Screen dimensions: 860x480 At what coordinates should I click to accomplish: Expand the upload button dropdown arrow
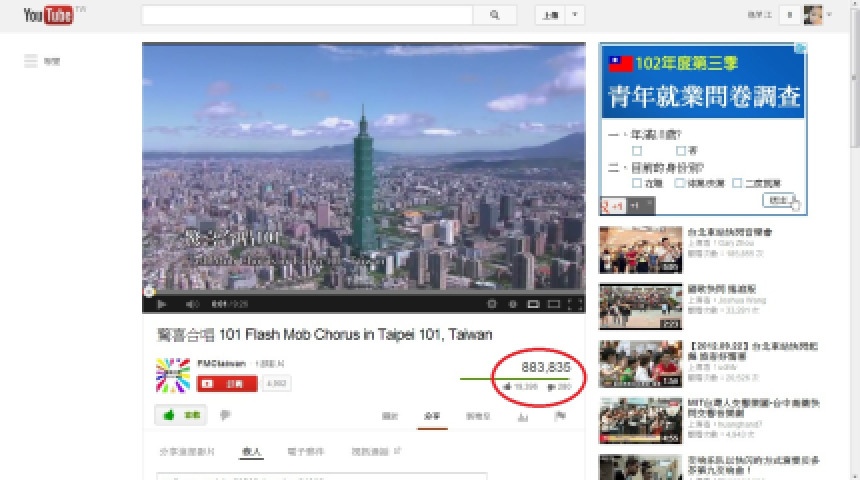coord(575,15)
